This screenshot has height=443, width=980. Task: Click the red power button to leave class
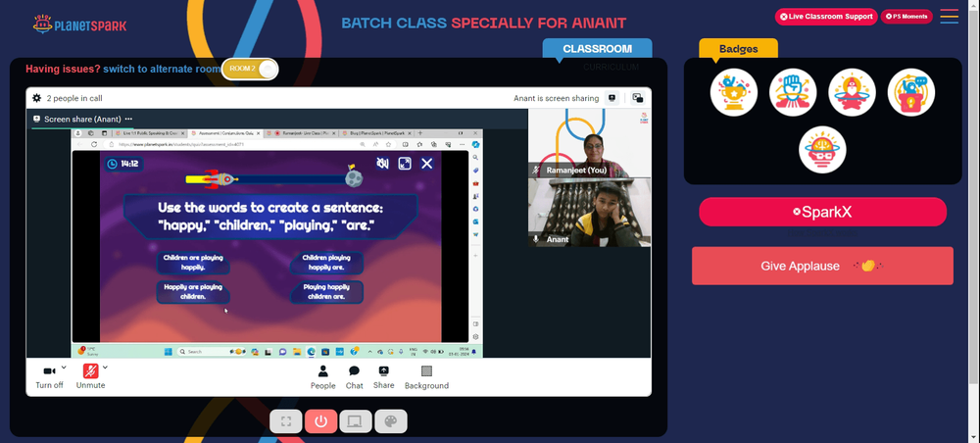pyautogui.click(x=321, y=421)
